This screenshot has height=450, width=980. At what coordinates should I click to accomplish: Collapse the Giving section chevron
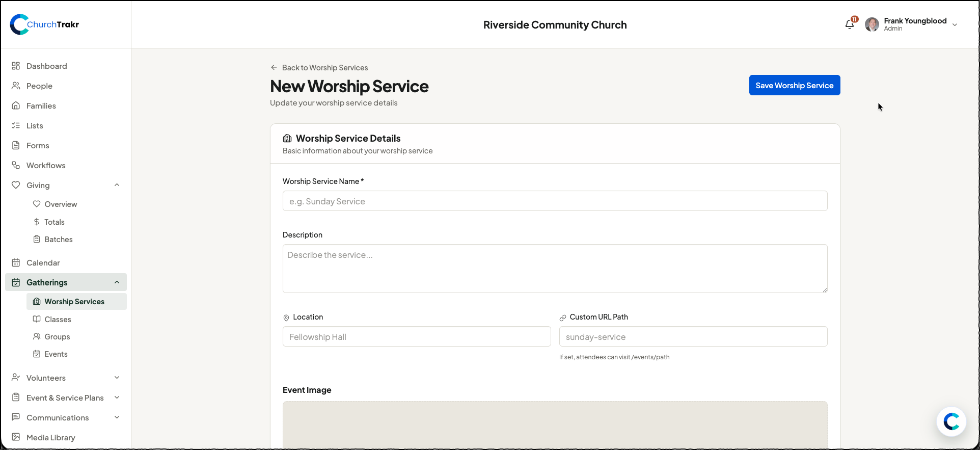(117, 185)
